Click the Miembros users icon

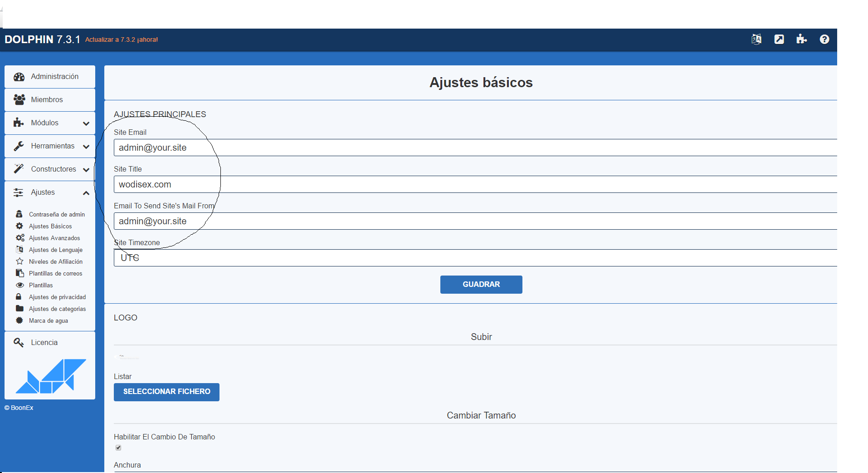click(19, 99)
